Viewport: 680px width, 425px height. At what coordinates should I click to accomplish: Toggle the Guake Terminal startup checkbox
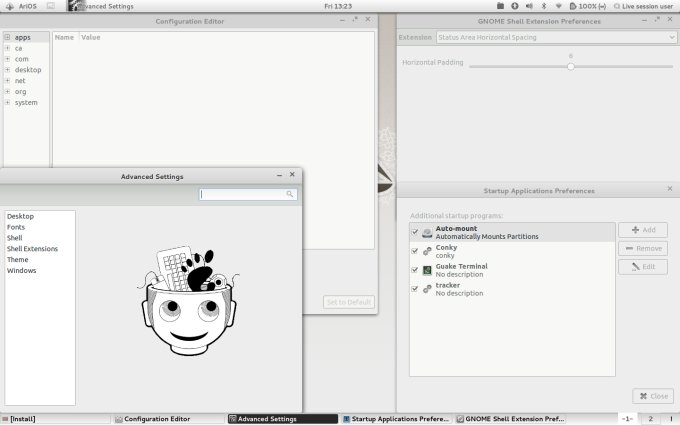pos(415,270)
